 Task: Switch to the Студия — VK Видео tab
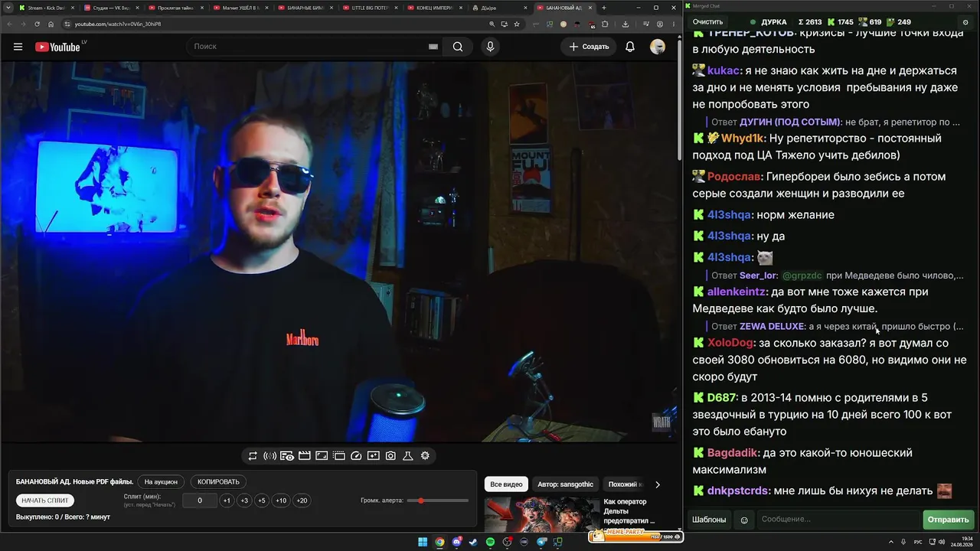(x=111, y=8)
